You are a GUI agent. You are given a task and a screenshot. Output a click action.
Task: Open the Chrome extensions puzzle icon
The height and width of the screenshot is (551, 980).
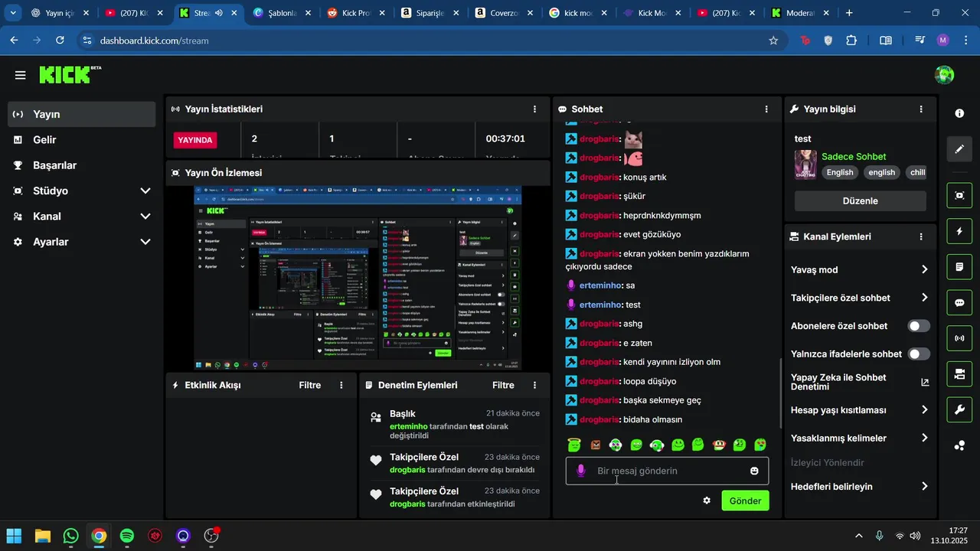point(851,41)
